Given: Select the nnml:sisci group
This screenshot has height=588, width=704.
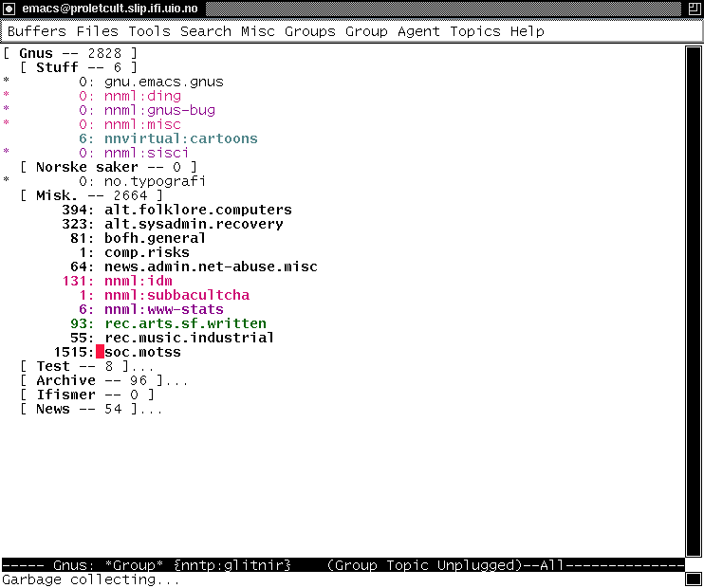Looking at the screenshot, I should click(x=147, y=153).
